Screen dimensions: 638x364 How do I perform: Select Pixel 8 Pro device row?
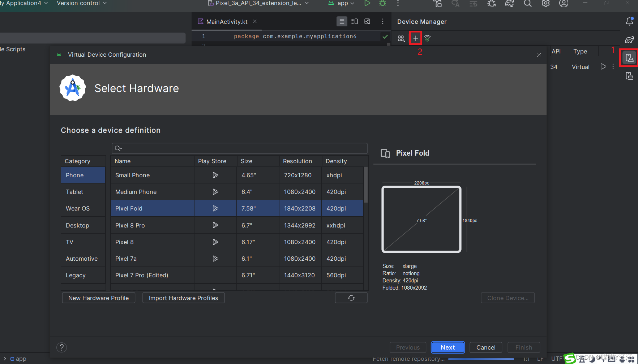coord(237,225)
